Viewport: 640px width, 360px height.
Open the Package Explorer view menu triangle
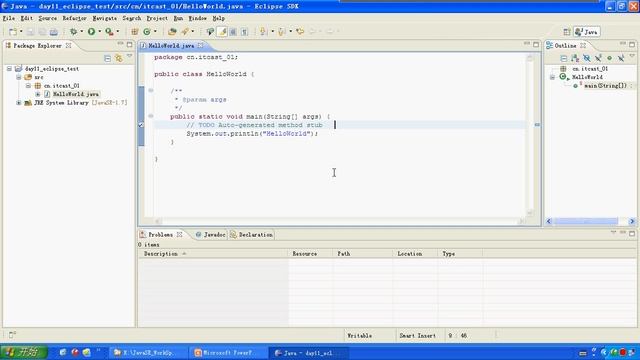click(129, 56)
